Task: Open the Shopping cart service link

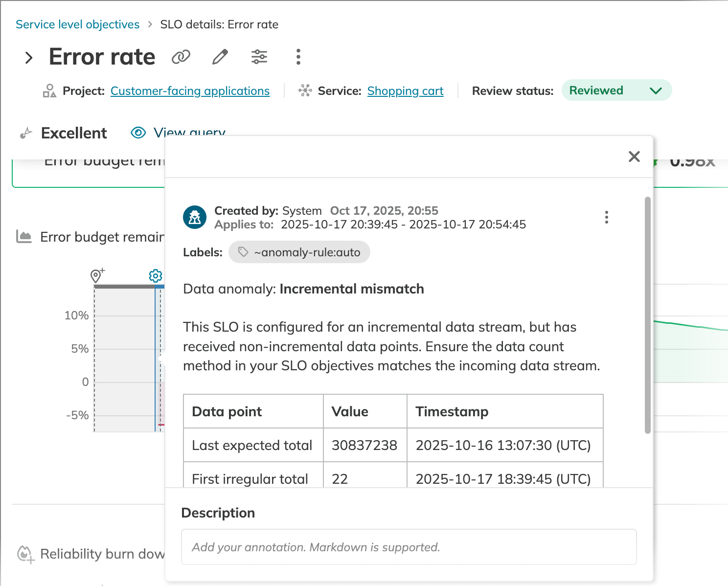Action: coord(405,90)
